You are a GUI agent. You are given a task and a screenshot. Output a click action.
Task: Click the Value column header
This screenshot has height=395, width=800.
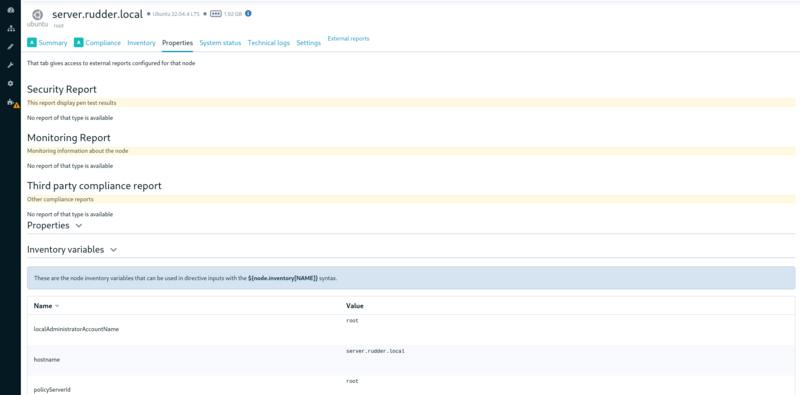pos(355,306)
